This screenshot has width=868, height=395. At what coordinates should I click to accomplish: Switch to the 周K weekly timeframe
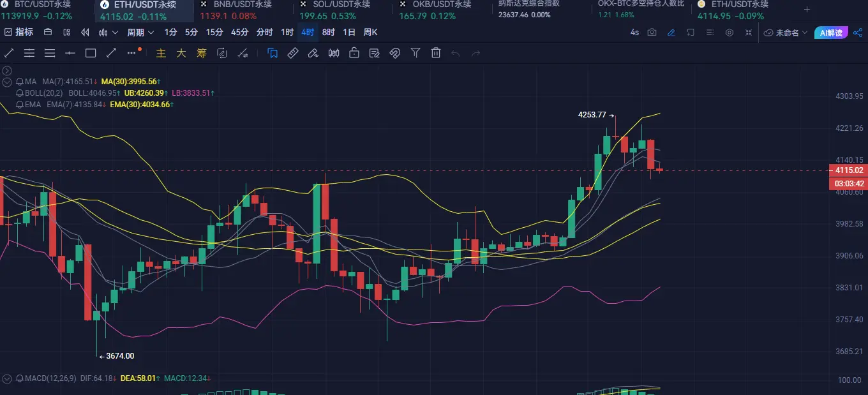point(370,32)
